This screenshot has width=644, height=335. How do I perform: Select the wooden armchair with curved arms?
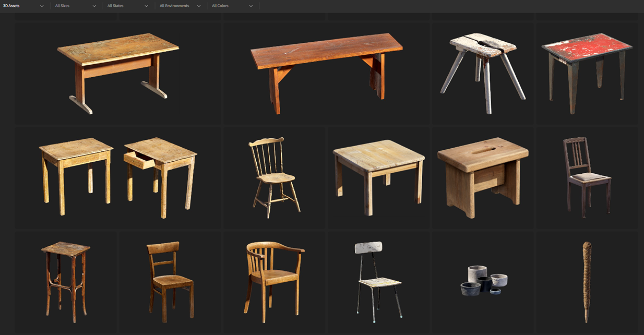(274, 282)
